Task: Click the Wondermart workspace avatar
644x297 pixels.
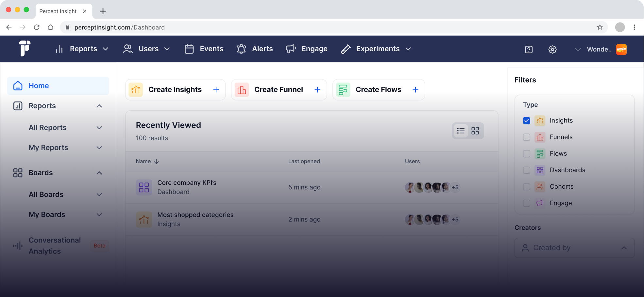Action: [x=621, y=49]
